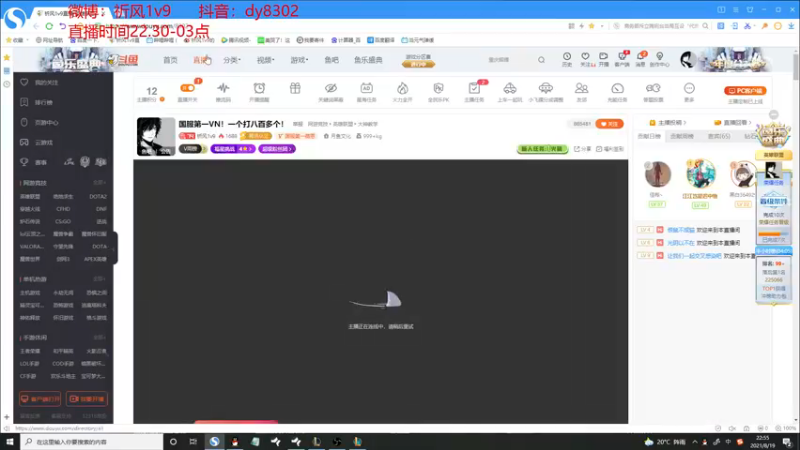800x450 pixels.
Task: Expand 全部 next to 单机热游 section
Action: (x=99, y=279)
